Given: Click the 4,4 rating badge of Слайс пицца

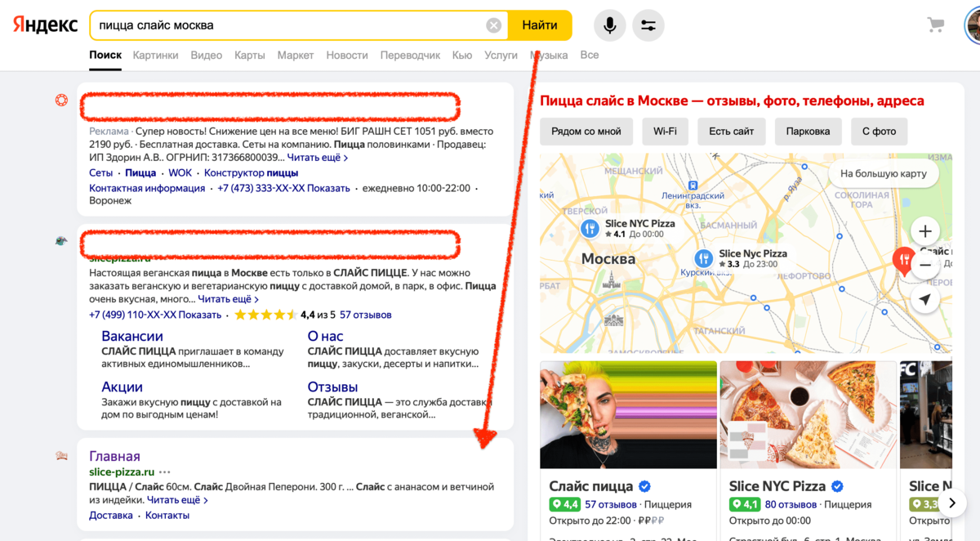Looking at the screenshot, I should coord(564,505).
